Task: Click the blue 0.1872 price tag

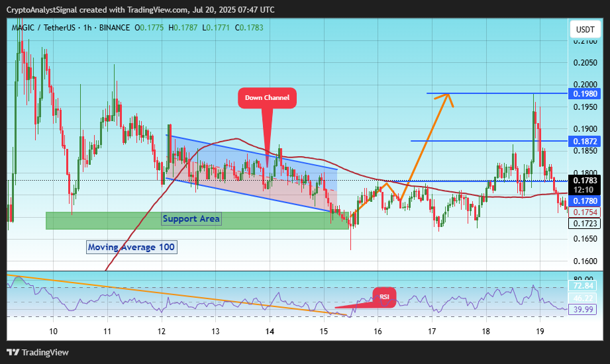Action: (x=584, y=141)
